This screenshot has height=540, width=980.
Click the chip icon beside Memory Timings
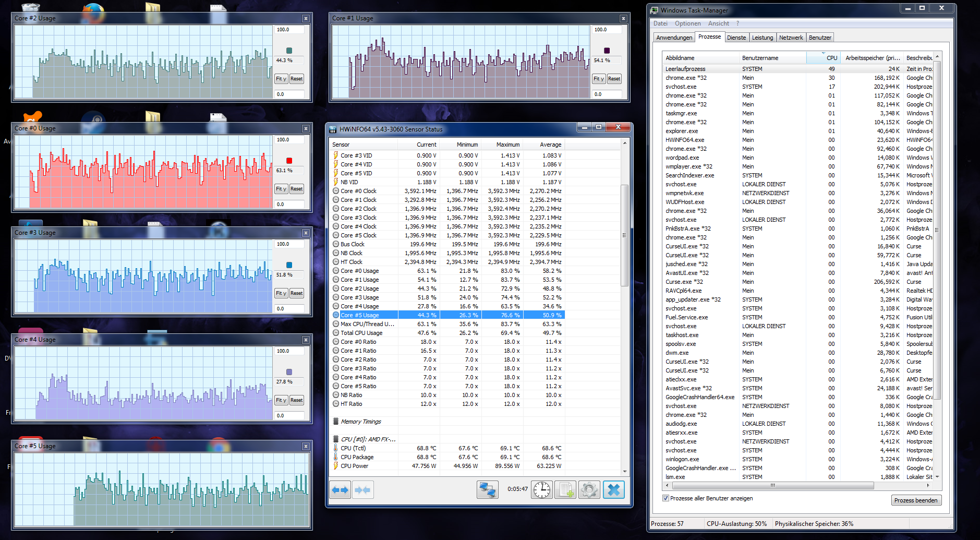coord(336,422)
